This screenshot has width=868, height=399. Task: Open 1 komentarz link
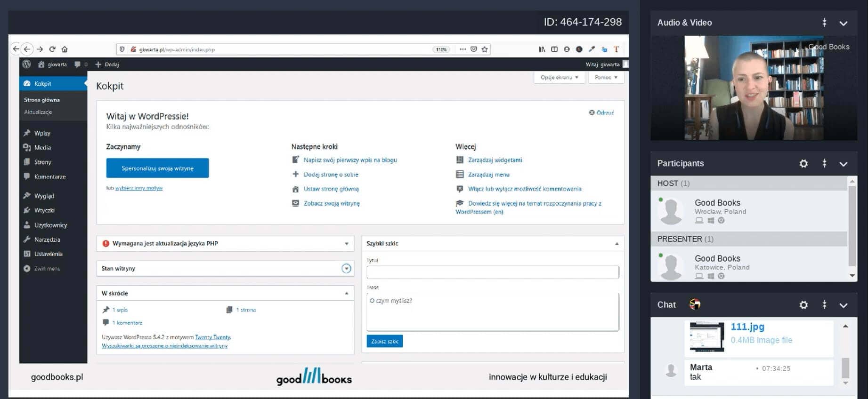point(127,323)
